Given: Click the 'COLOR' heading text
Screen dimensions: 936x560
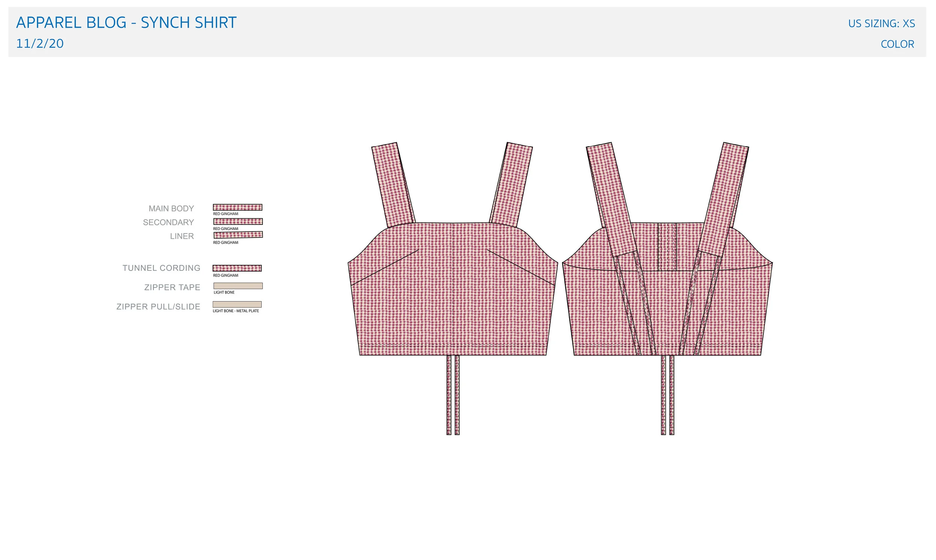Looking at the screenshot, I should pyautogui.click(x=897, y=45).
